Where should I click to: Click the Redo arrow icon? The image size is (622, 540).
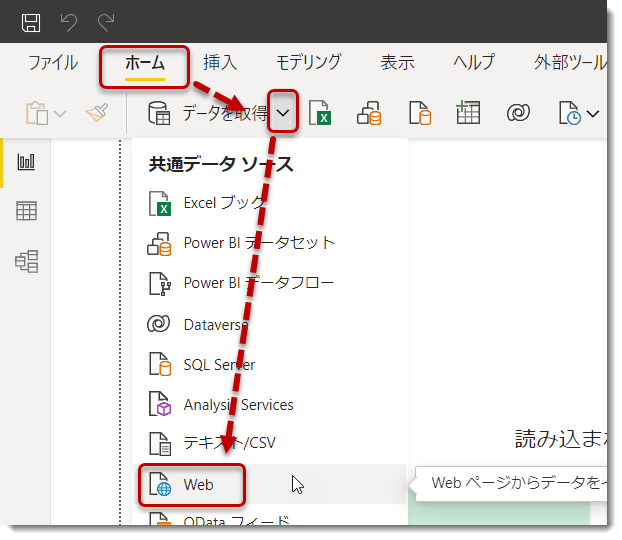pyautogui.click(x=106, y=23)
